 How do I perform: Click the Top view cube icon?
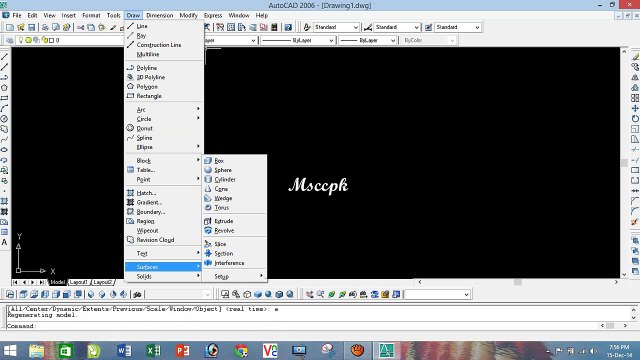click(x=23, y=294)
